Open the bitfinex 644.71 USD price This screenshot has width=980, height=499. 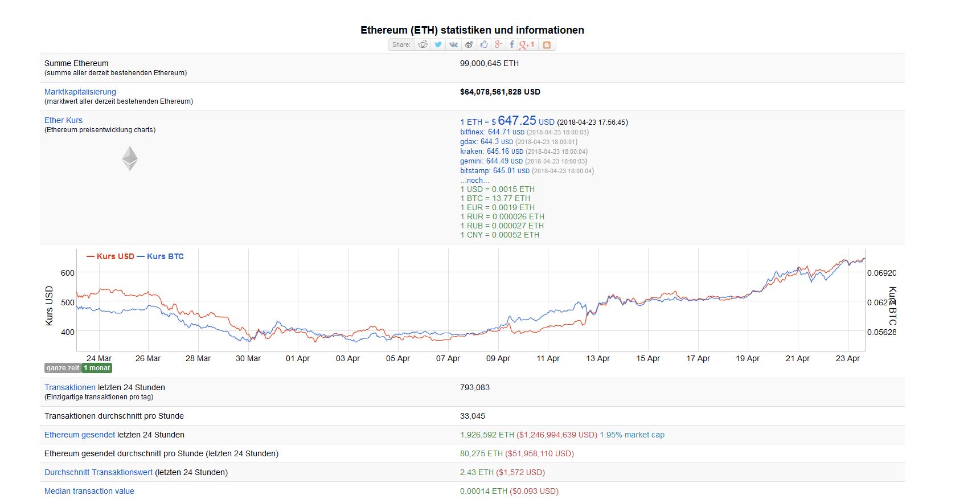click(492, 132)
